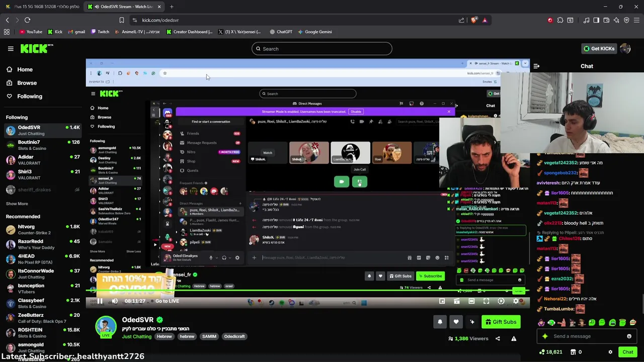Click the Get KICKs button
The height and width of the screenshot is (362, 644).
[599, 49]
